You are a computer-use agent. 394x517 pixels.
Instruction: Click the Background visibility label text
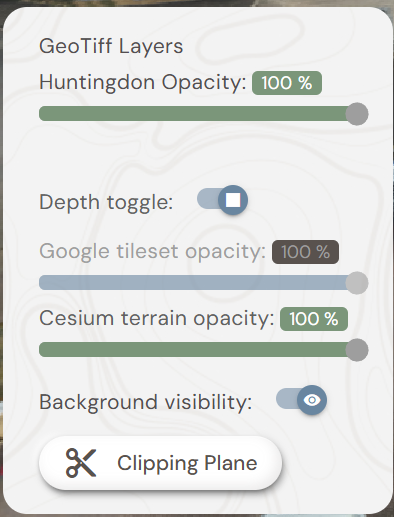coord(146,402)
